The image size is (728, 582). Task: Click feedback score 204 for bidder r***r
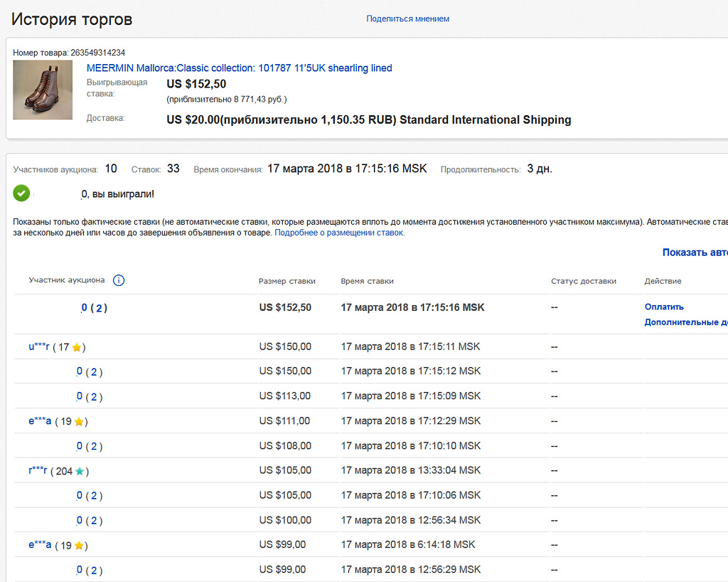point(64,471)
